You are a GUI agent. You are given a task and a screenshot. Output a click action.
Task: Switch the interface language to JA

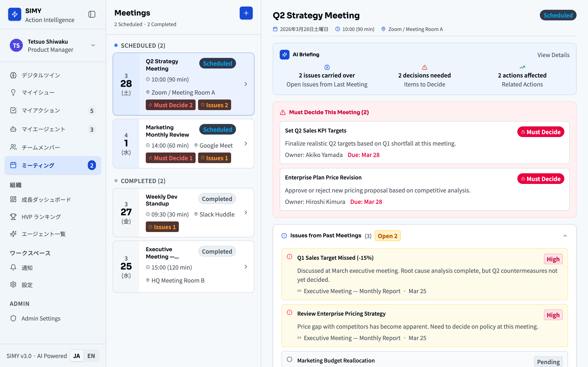pos(77,356)
